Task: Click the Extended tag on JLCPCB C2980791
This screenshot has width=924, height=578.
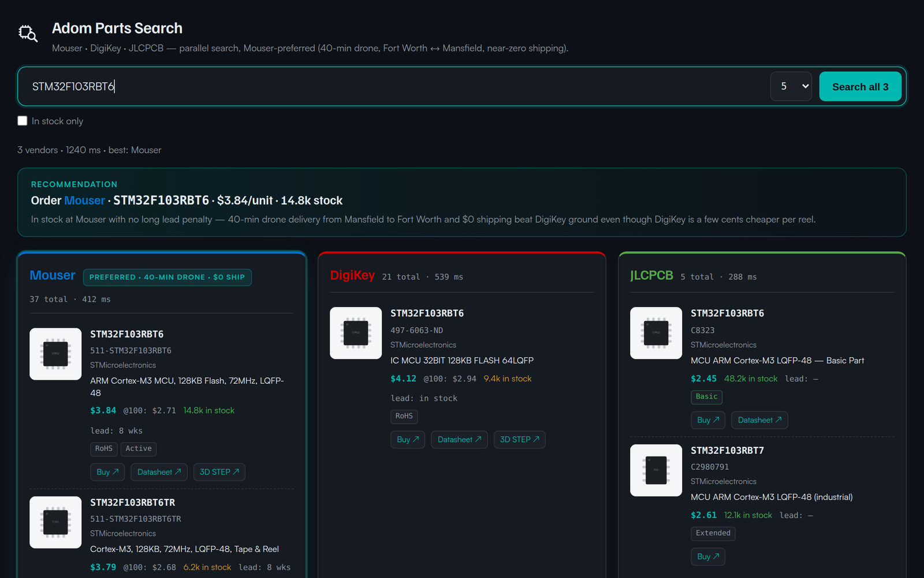Action: [x=713, y=533]
